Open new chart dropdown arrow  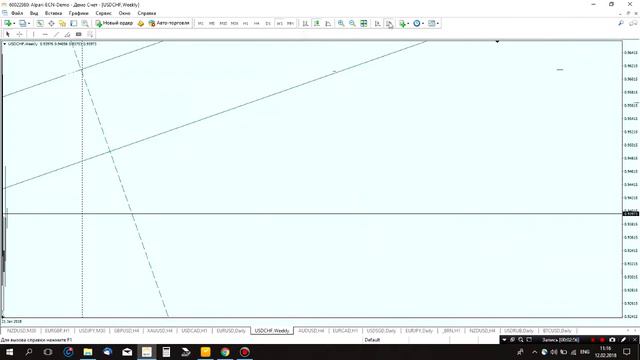14,24
